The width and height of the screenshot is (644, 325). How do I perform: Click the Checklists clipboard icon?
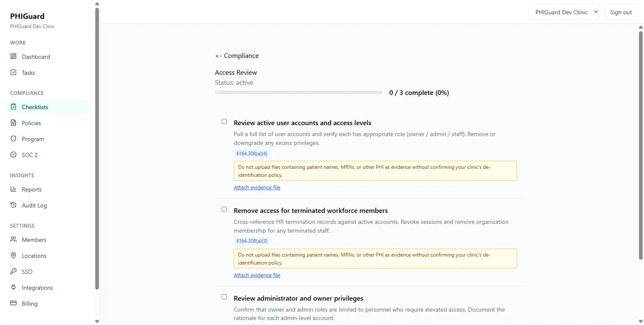[13, 107]
